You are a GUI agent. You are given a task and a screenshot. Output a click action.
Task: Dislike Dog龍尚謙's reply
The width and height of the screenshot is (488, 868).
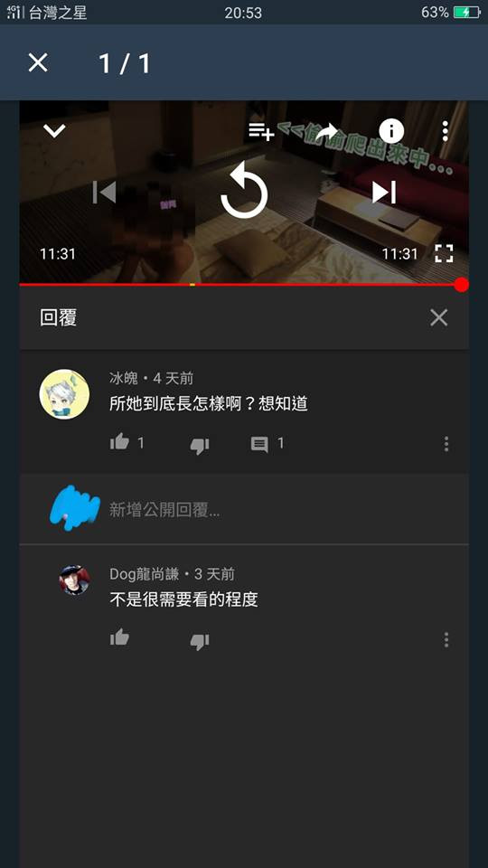(x=200, y=641)
